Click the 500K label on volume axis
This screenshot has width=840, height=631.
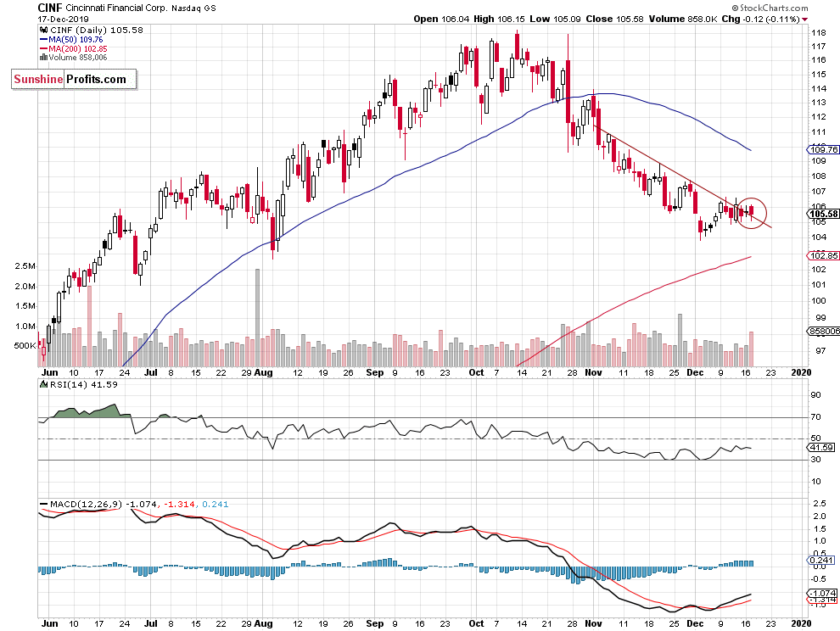tap(25, 346)
